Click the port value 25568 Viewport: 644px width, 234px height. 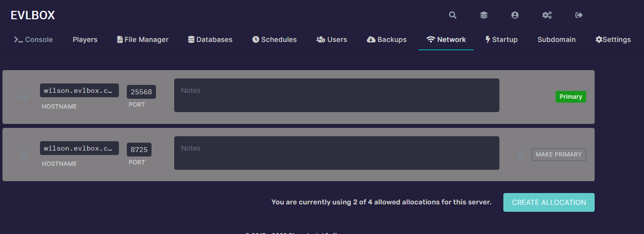coord(141,92)
